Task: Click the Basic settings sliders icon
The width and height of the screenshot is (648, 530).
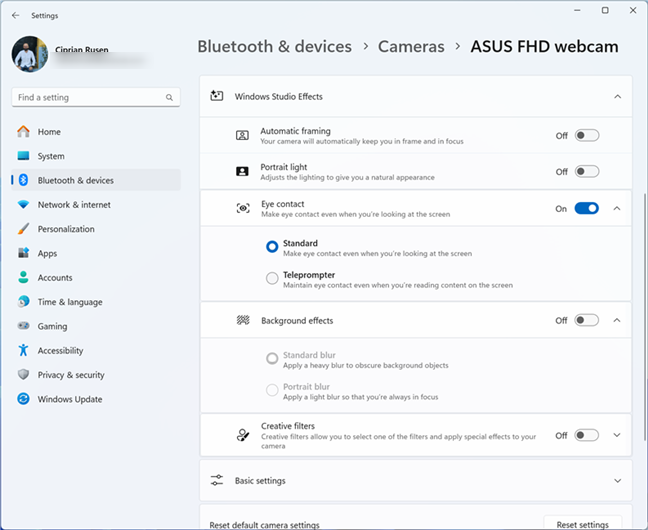Action: click(217, 480)
